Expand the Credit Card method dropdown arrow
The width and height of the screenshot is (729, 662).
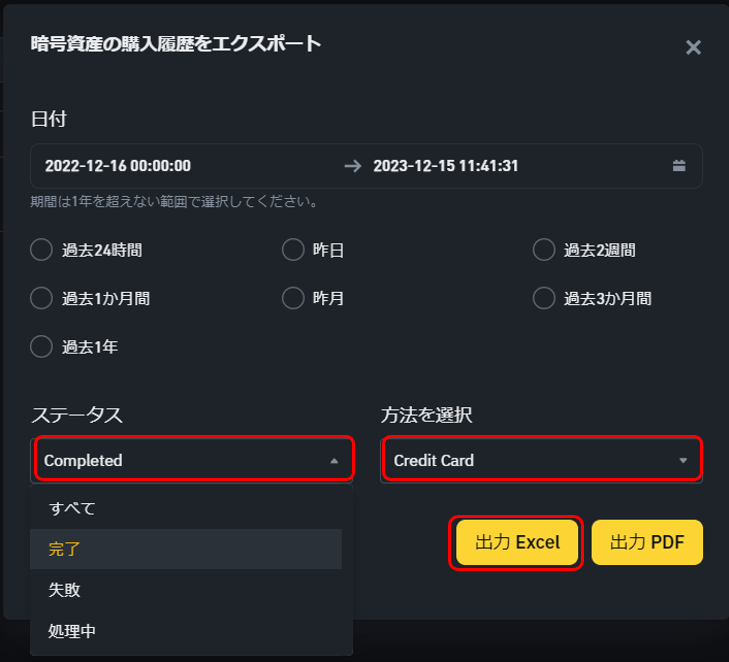683,460
